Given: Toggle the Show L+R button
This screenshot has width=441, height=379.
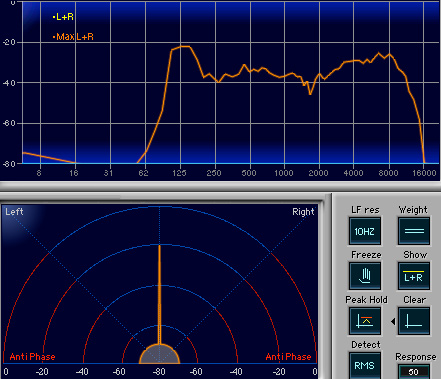Looking at the screenshot, I should [414, 276].
